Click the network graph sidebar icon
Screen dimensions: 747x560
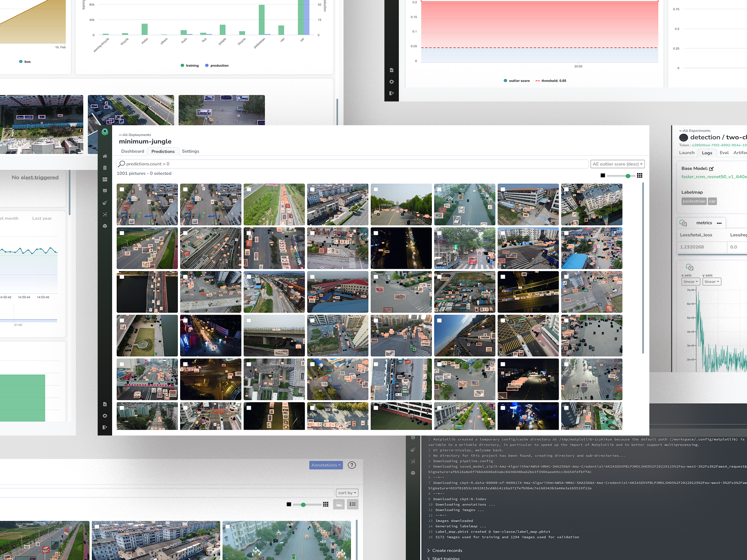click(x=105, y=214)
